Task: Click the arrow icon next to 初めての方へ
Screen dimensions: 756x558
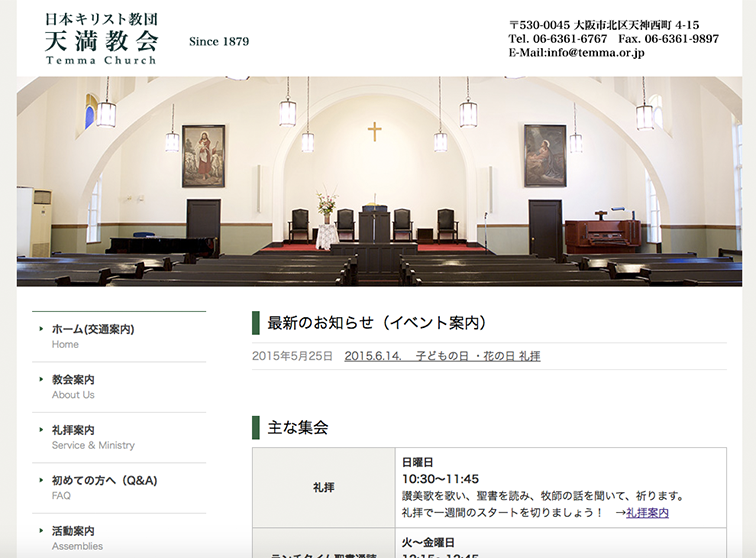Action: click(41, 481)
